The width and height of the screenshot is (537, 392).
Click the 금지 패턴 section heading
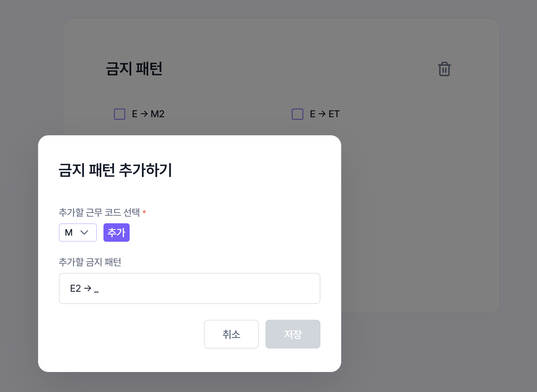[x=134, y=69]
